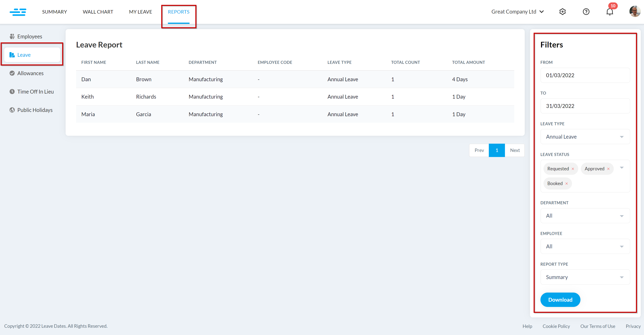Open the settings gear icon
Screen dimensions: 644x335
[562, 12]
